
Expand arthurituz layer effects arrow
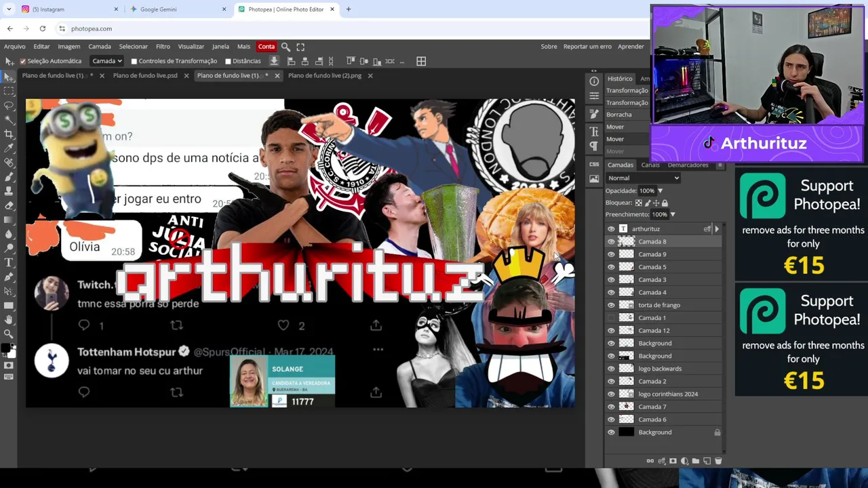pyautogui.click(x=717, y=229)
